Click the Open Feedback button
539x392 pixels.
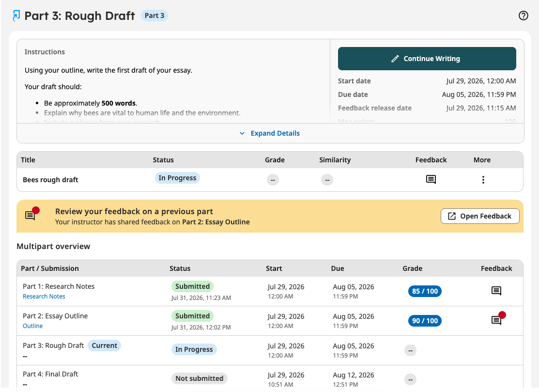(x=480, y=216)
